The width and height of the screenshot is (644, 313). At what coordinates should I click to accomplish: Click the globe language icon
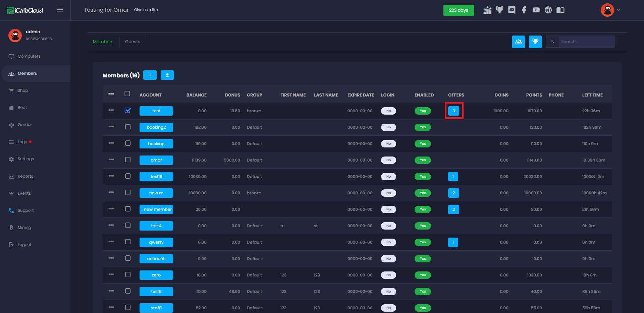(x=548, y=10)
